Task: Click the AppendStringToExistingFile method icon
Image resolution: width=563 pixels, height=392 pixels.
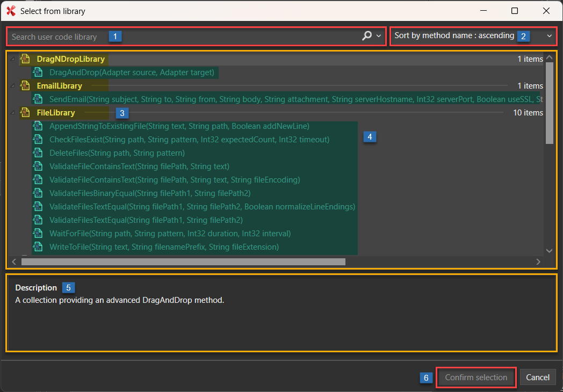Action: pyautogui.click(x=38, y=126)
